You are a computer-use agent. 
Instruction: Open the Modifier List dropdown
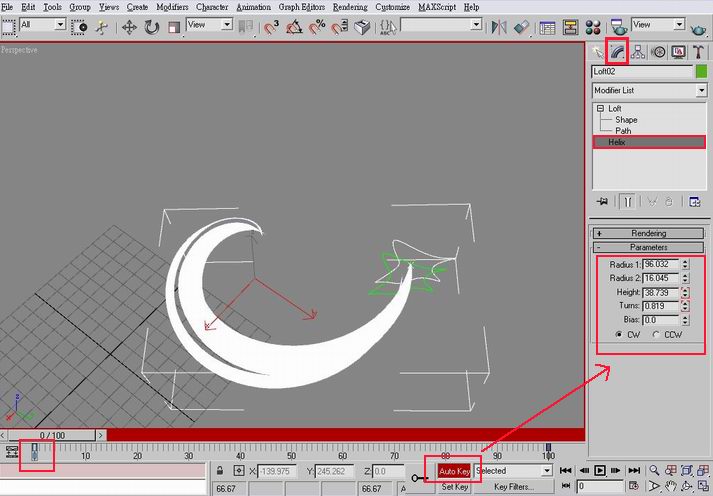[649, 91]
